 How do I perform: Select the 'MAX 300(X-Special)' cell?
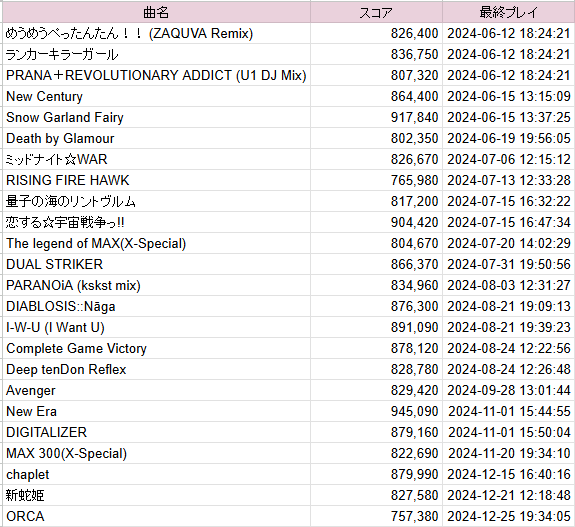click(x=156, y=453)
